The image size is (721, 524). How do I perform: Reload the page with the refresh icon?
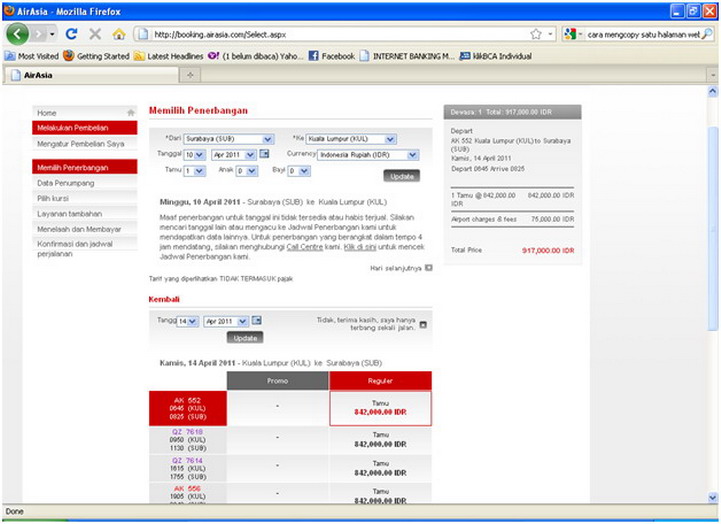tap(72, 34)
